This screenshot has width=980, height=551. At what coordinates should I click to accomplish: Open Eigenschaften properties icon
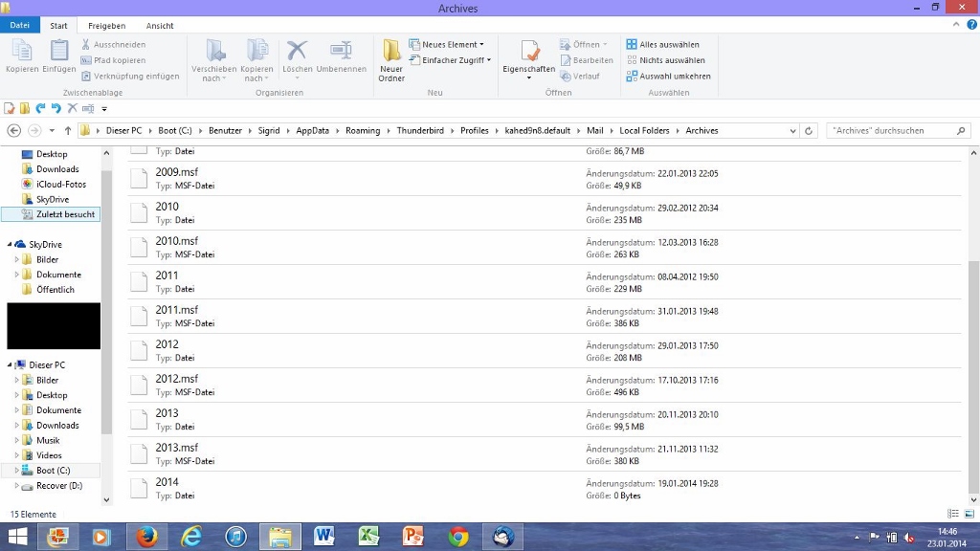click(528, 55)
